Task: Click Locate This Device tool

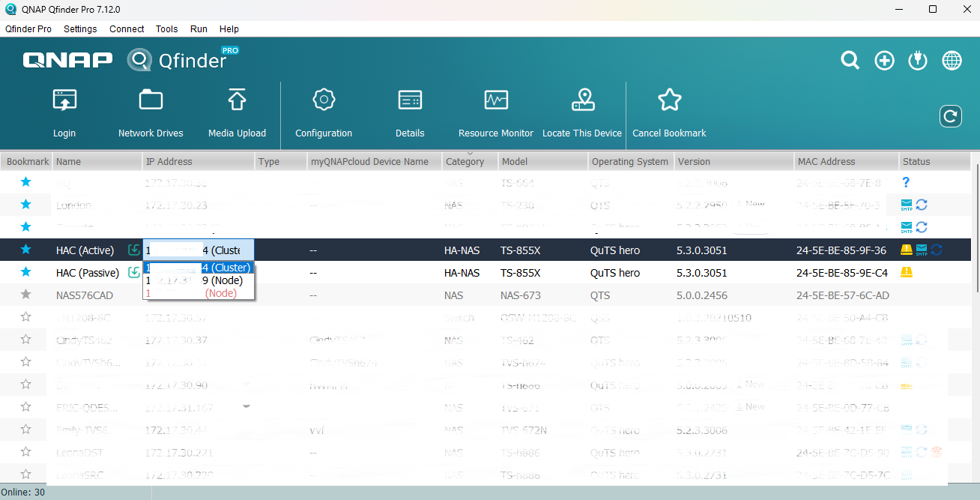Action: click(582, 112)
